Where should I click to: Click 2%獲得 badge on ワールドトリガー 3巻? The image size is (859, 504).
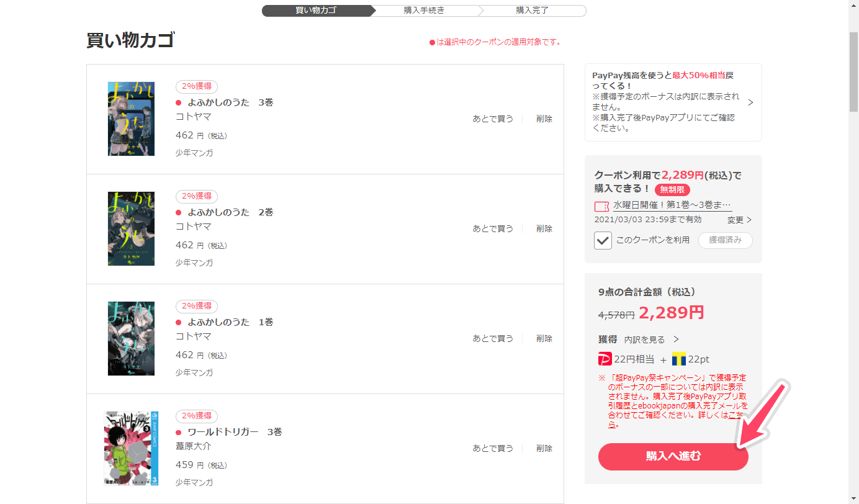(196, 416)
